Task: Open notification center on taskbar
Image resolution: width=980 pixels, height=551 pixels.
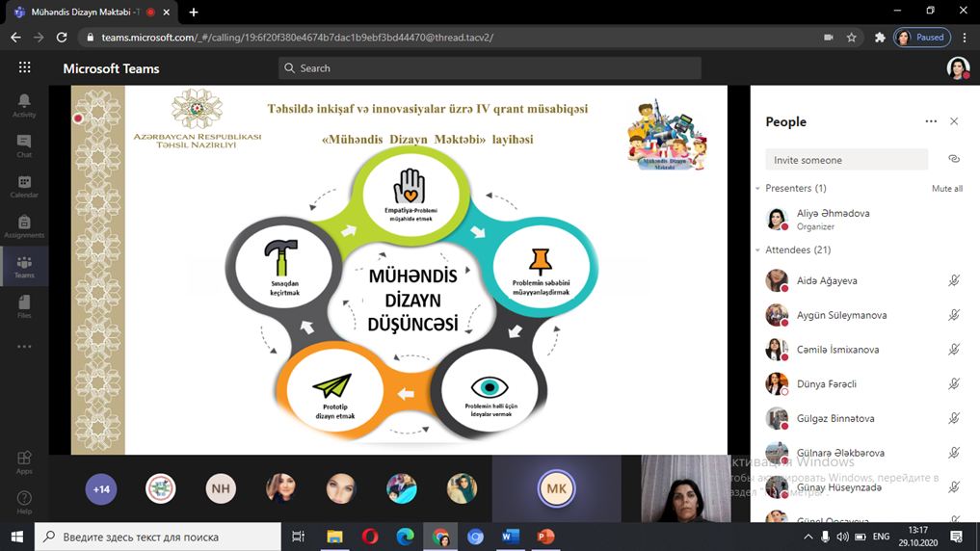Action: click(x=956, y=537)
